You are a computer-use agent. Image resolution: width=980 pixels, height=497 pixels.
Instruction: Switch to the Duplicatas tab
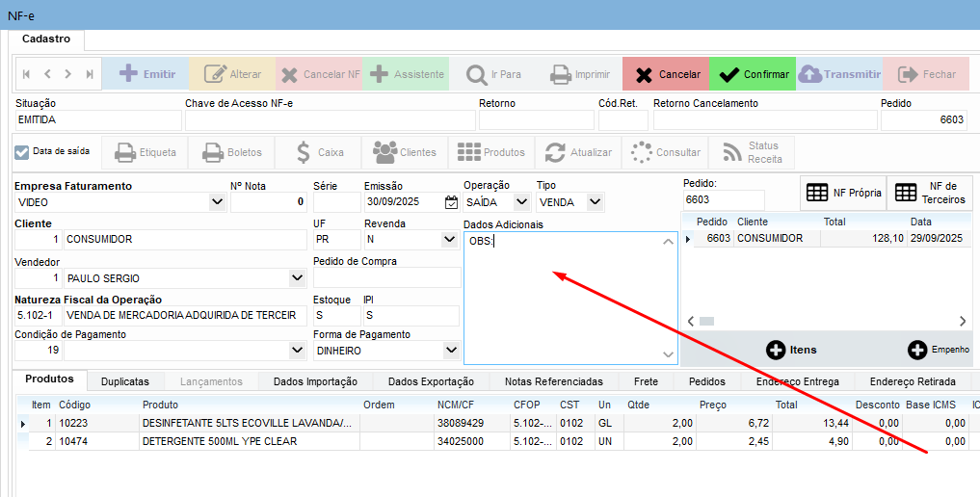(x=124, y=381)
